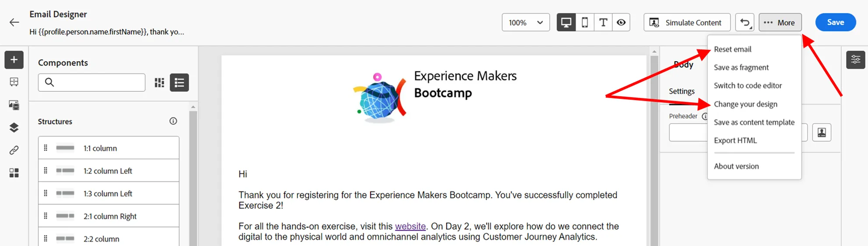Select desktop view icon
Viewport: 868px width, 246px height.
(x=566, y=22)
